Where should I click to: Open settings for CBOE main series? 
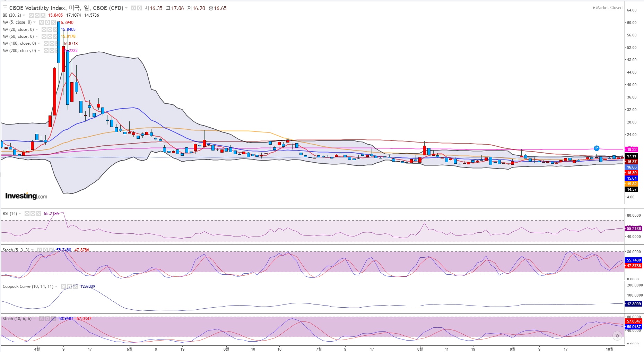pos(139,8)
